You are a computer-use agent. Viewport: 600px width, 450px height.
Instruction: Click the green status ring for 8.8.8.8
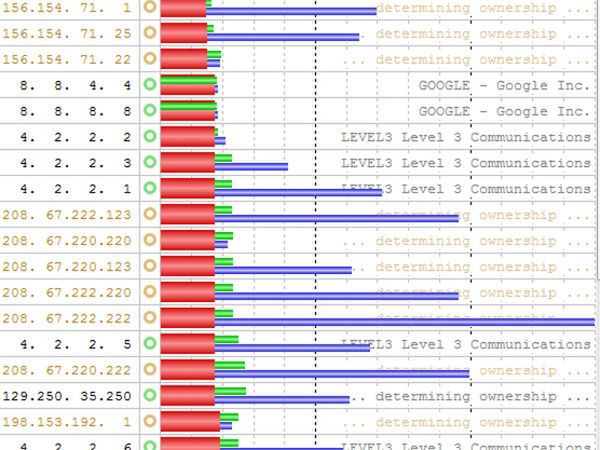click(x=150, y=110)
